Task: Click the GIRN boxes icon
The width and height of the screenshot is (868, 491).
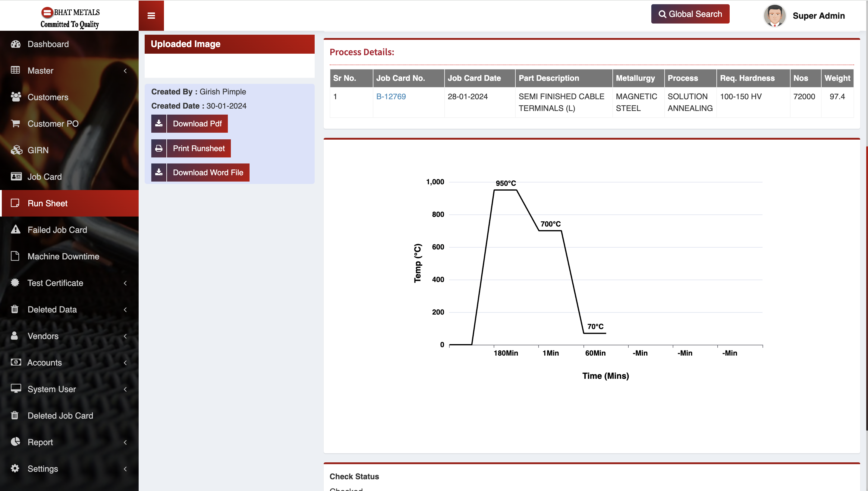Action: click(x=16, y=150)
